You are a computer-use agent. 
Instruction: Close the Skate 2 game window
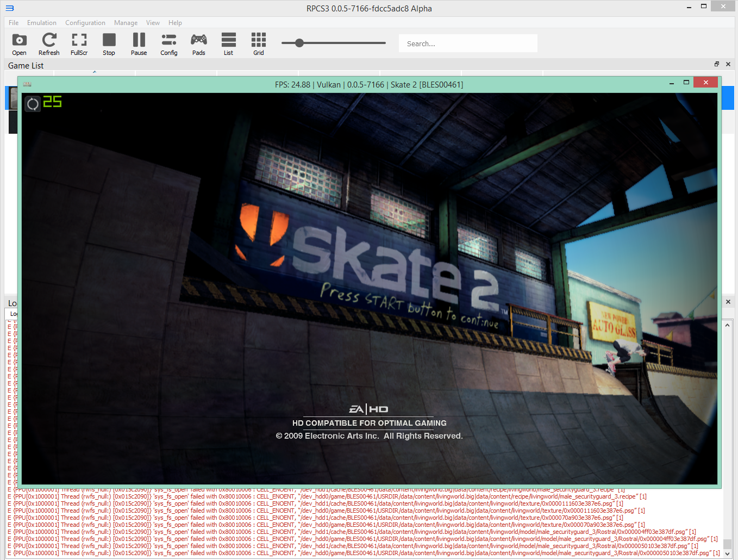705,82
